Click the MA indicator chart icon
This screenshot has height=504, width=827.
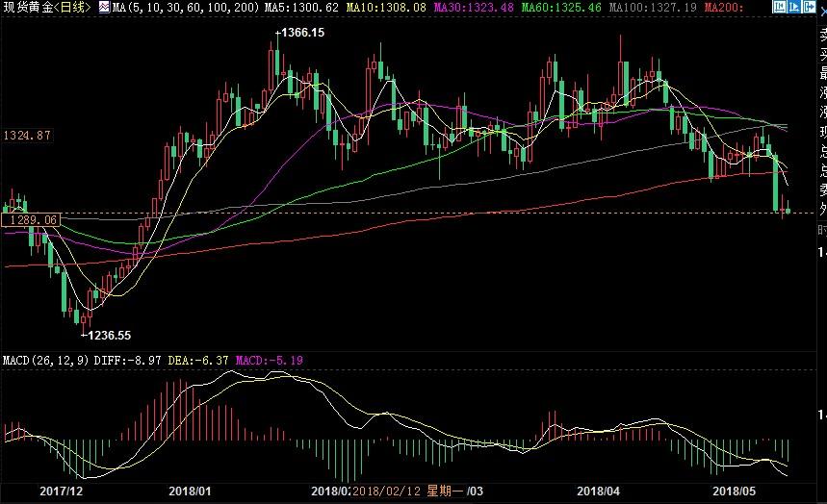(x=104, y=7)
